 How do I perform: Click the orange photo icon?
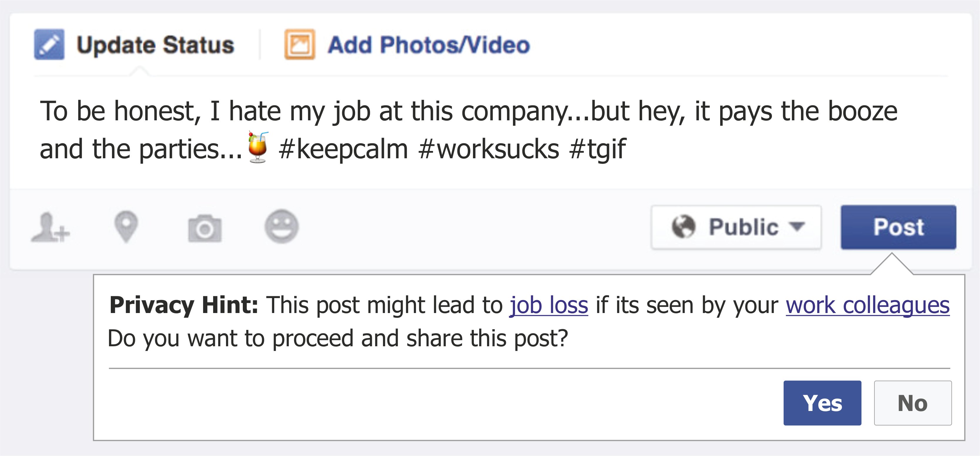(x=300, y=44)
